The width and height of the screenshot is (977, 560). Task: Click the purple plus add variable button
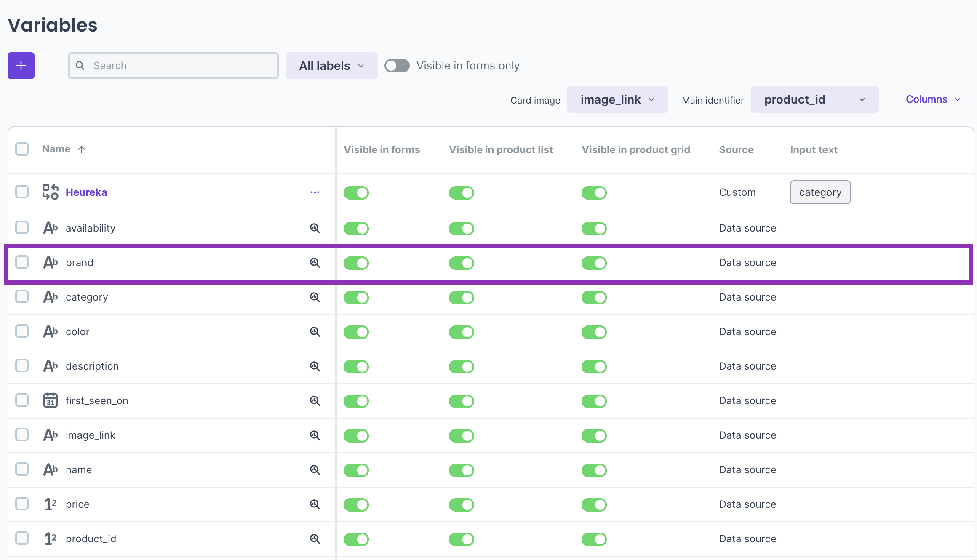[x=21, y=66]
